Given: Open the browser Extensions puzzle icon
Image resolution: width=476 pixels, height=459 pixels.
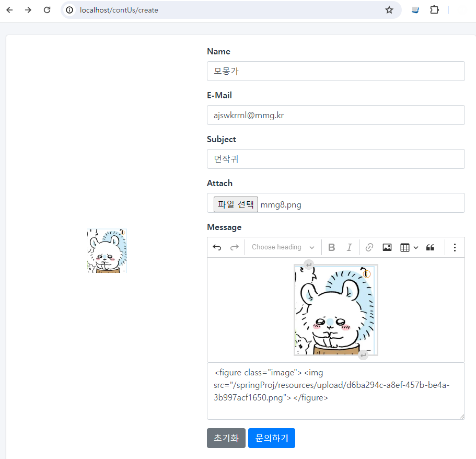Looking at the screenshot, I should tap(434, 10).
